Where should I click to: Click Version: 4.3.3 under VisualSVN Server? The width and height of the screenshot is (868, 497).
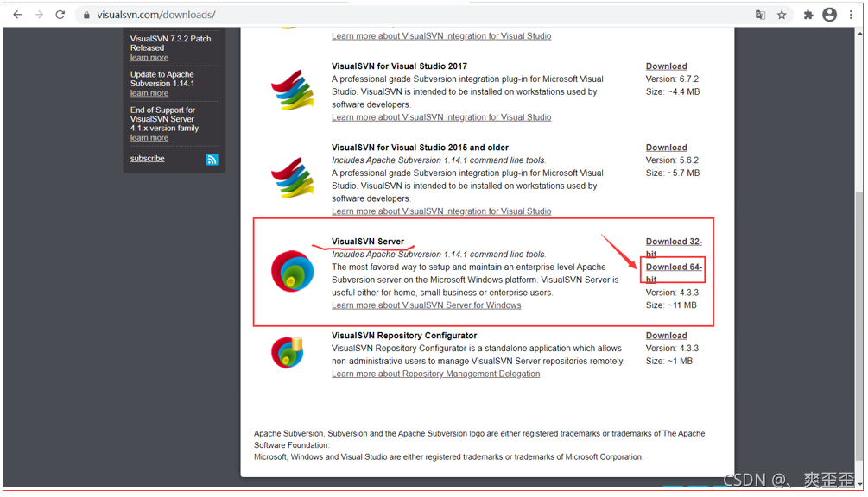click(x=672, y=293)
